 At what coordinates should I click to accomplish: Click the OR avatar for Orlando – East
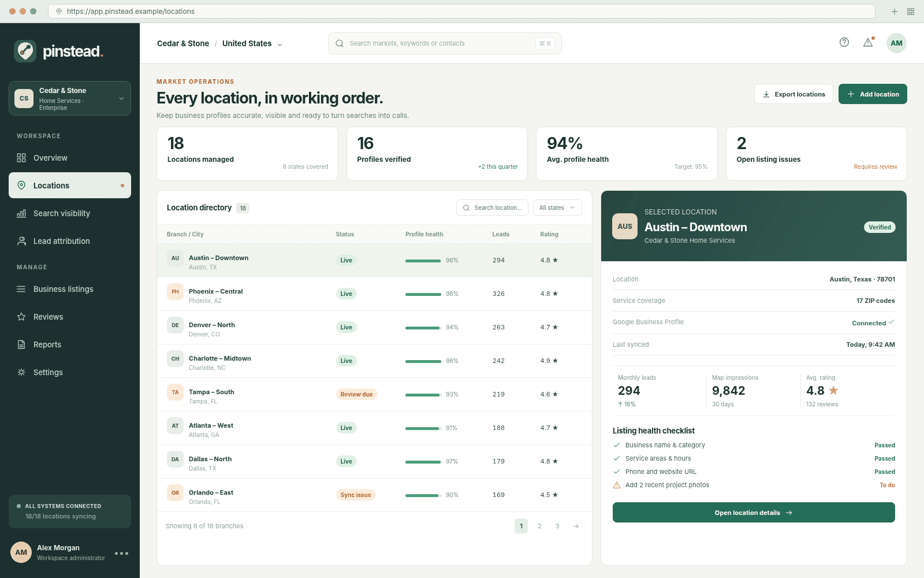175,493
